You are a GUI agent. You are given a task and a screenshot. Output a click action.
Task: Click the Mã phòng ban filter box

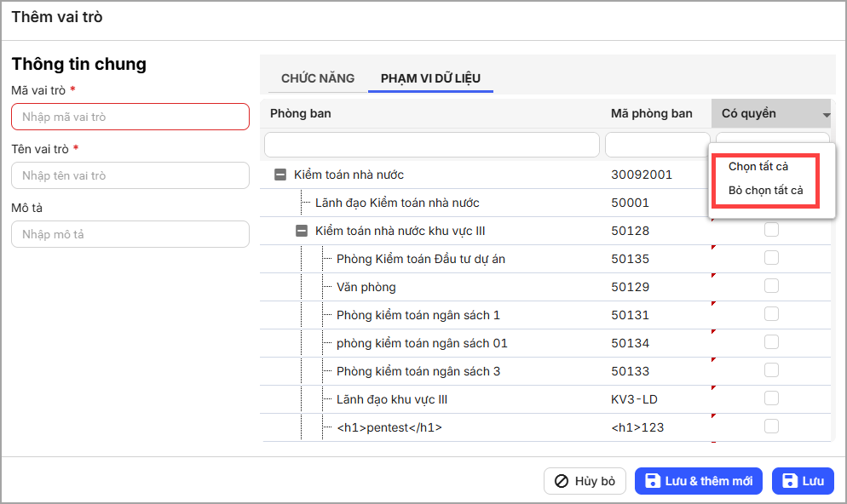click(x=657, y=145)
